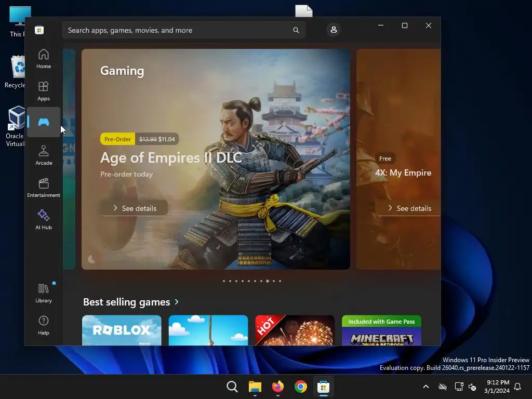Open the AI Hub section
The width and height of the screenshot is (532, 399).
[44, 220]
